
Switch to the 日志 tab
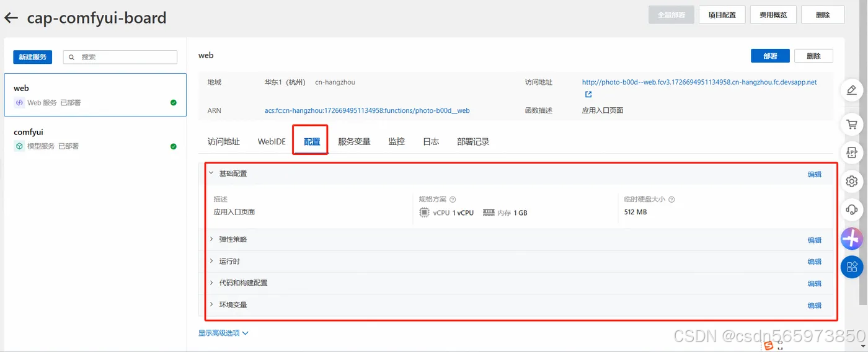[x=431, y=141]
